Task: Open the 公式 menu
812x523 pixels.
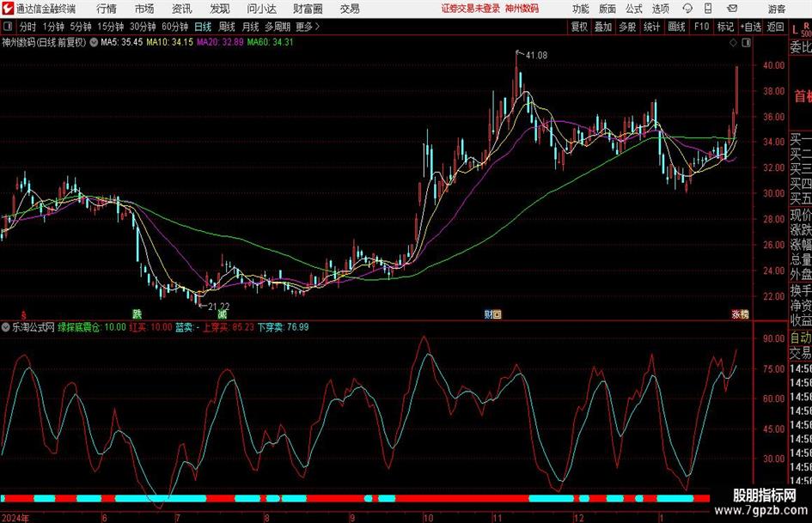Action: [x=634, y=9]
